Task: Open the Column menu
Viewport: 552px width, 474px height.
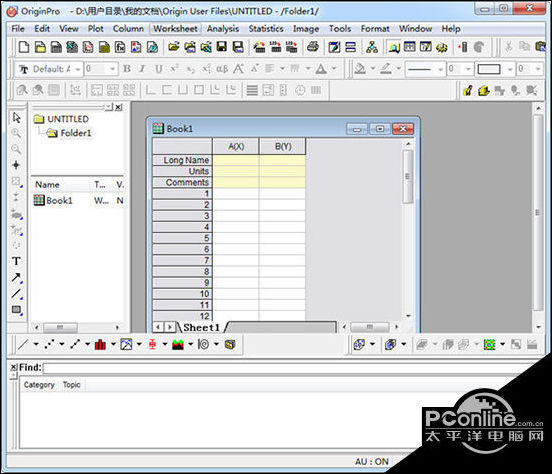Action: tap(128, 29)
